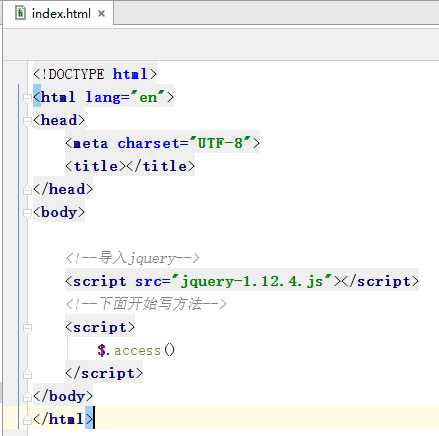Click the fold marker beside closing script tag
The width and height of the screenshot is (439, 436).
(x=27, y=374)
